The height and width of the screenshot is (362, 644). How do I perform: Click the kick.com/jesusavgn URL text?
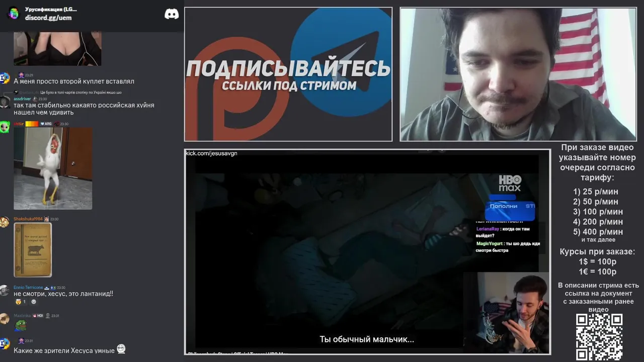pyautogui.click(x=211, y=153)
